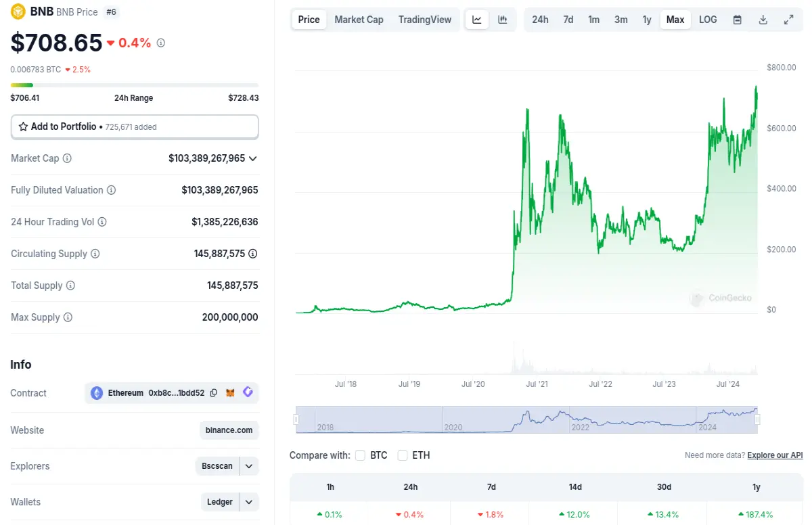Enable the ETH compare checkbox
This screenshot has width=812, height=525.
pyautogui.click(x=403, y=455)
